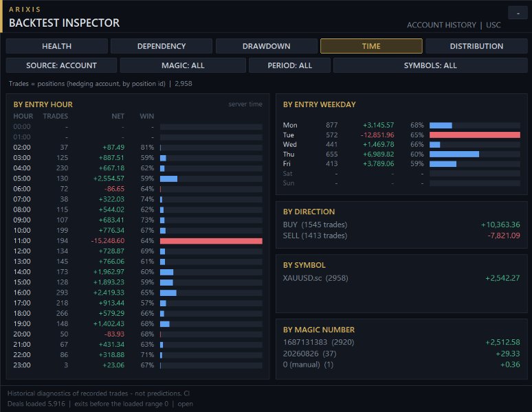Screen dimensions: 532x412
Task: Click the NET column header
Action: click(118, 116)
